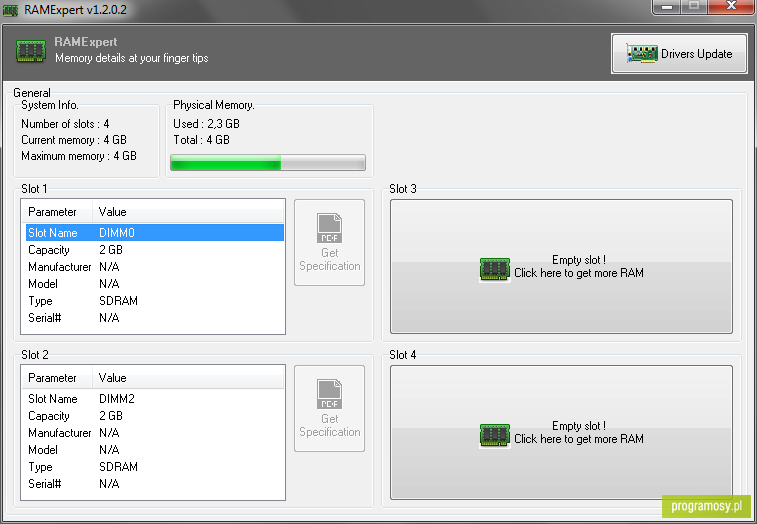
Task: Close the RAMExpert window
Action: click(731, 7)
